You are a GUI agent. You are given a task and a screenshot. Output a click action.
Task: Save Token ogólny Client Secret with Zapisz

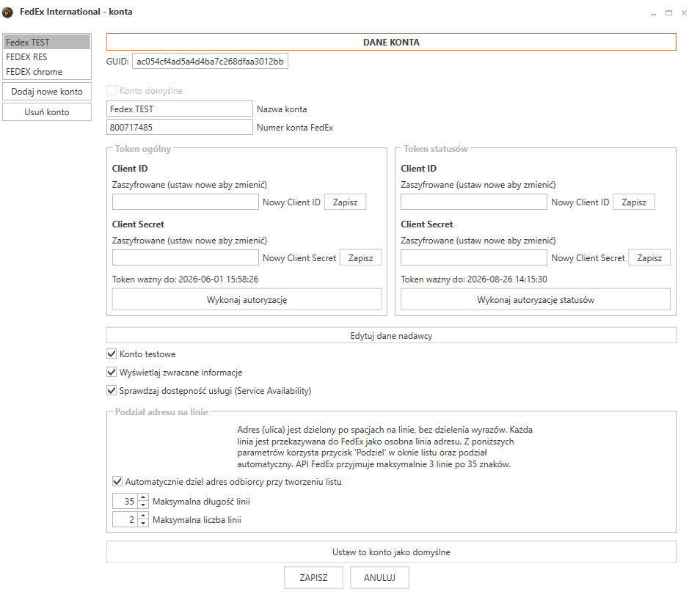[361, 258]
